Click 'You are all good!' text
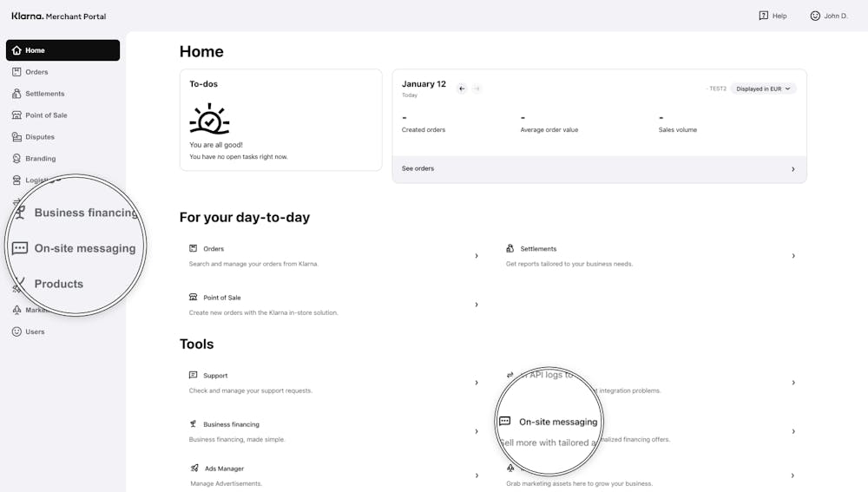868x492 pixels. pos(216,145)
